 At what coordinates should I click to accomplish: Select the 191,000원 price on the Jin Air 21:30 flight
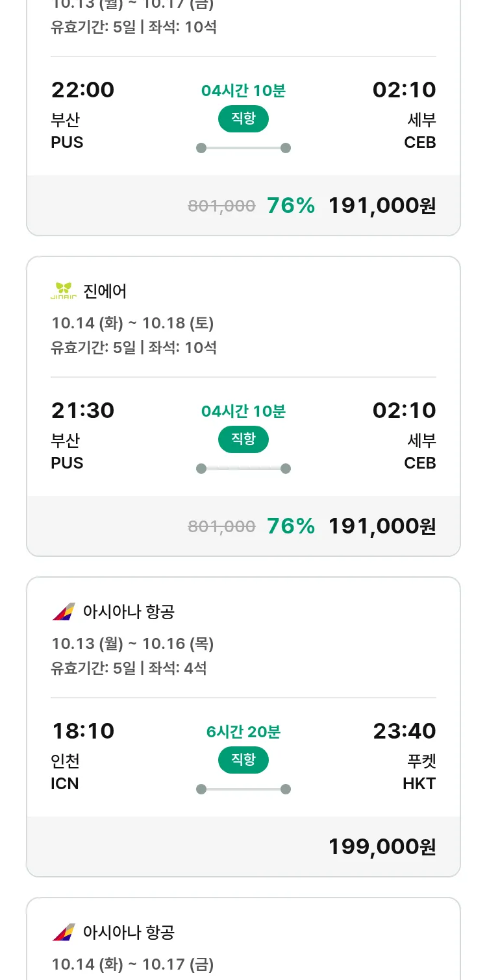tap(382, 526)
